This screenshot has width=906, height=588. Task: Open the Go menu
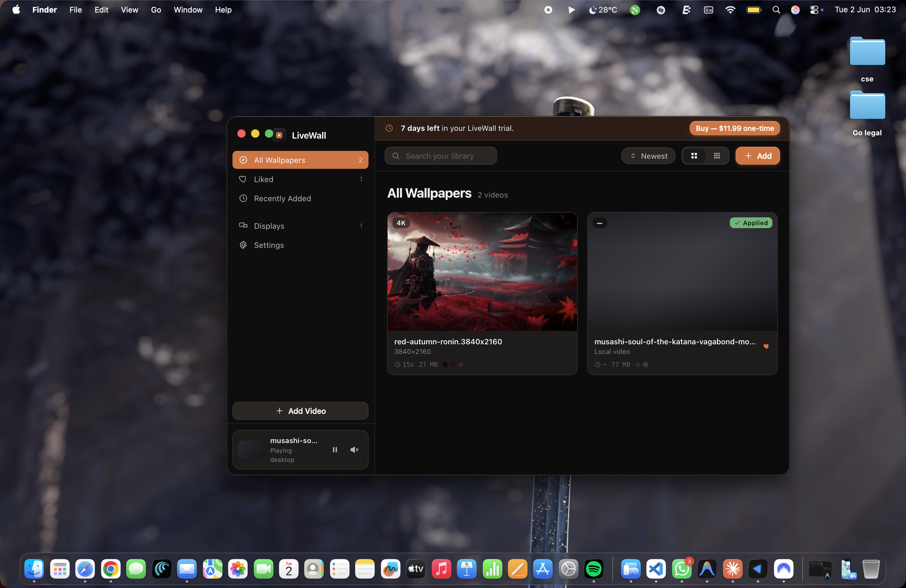(156, 10)
